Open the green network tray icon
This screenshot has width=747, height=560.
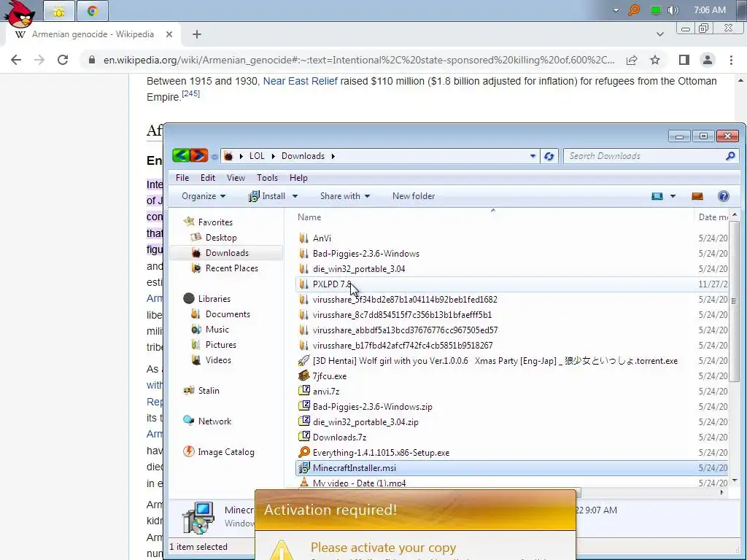coord(656,10)
